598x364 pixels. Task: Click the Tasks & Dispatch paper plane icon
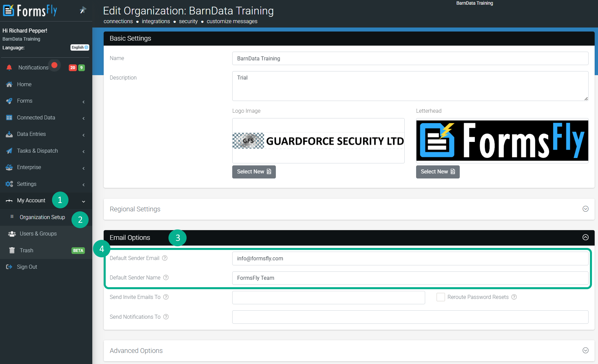9,151
